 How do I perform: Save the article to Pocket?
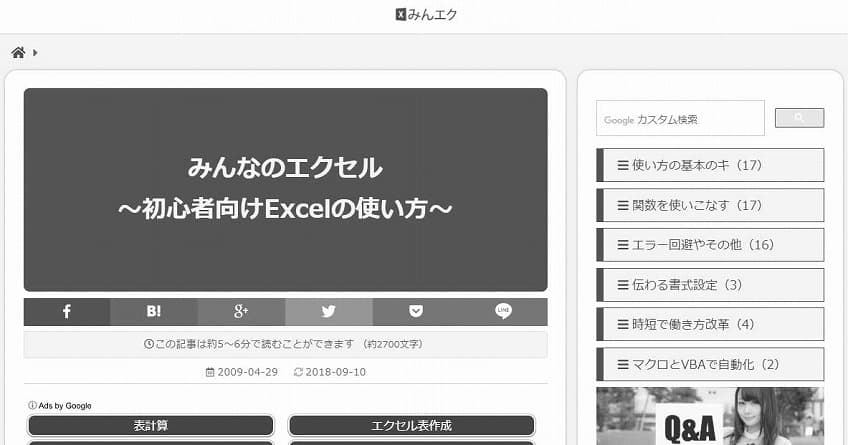pyautogui.click(x=416, y=311)
